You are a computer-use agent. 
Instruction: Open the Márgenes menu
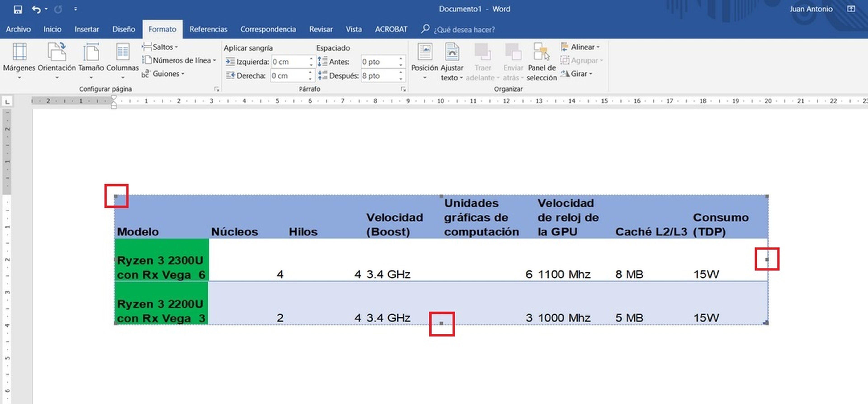(19, 61)
